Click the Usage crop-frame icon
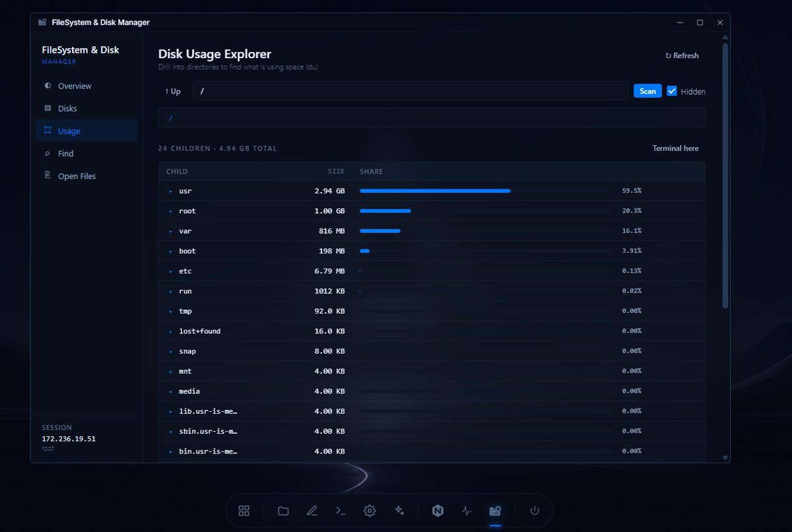The height and width of the screenshot is (532, 792). tap(48, 131)
